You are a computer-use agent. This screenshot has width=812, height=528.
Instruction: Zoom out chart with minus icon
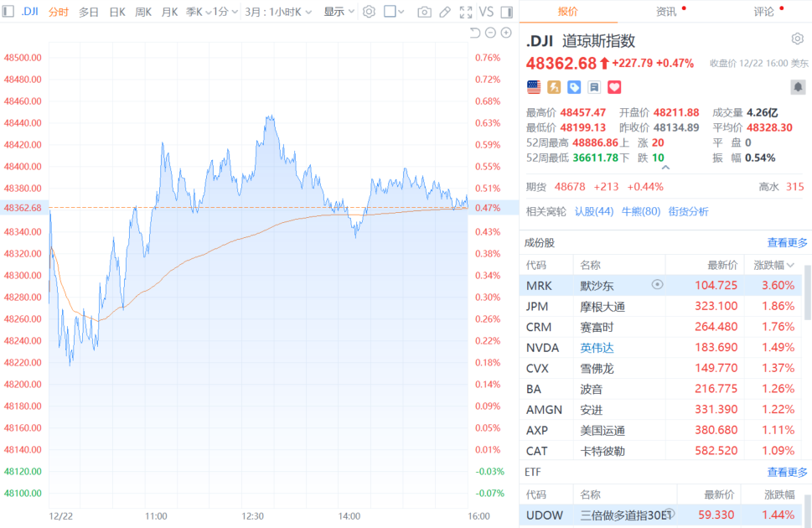(x=490, y=34)
